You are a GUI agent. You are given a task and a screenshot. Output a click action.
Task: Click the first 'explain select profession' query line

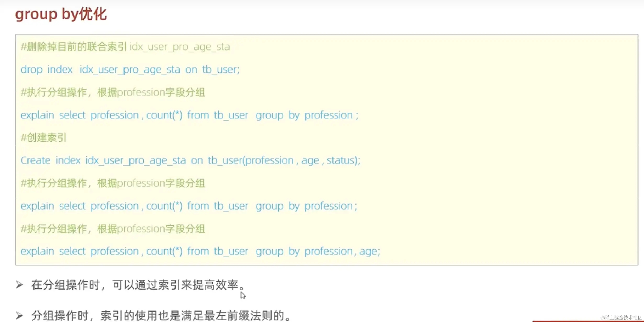coord(189,115)
